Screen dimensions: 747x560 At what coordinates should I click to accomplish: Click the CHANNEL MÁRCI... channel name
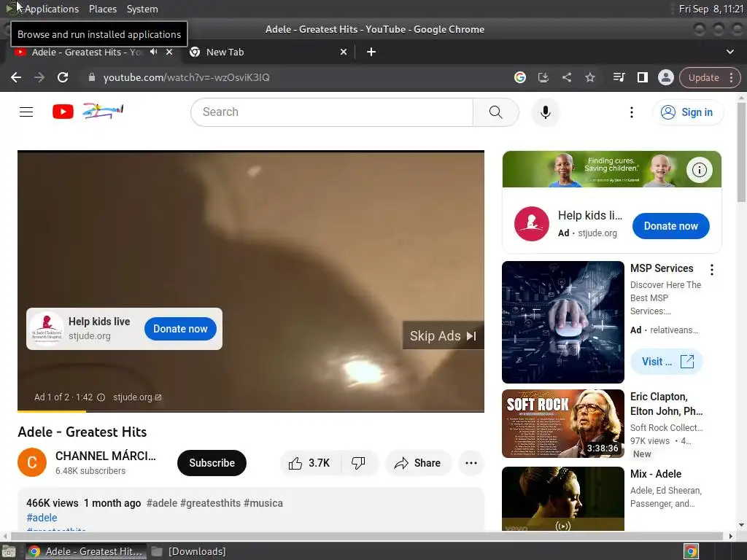click(x=106, y=456)
